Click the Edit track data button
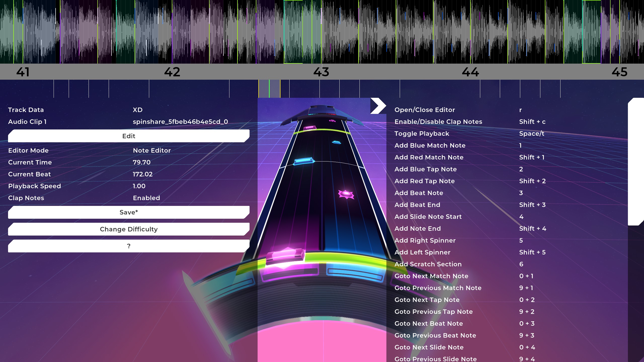 tap(129, 136)
